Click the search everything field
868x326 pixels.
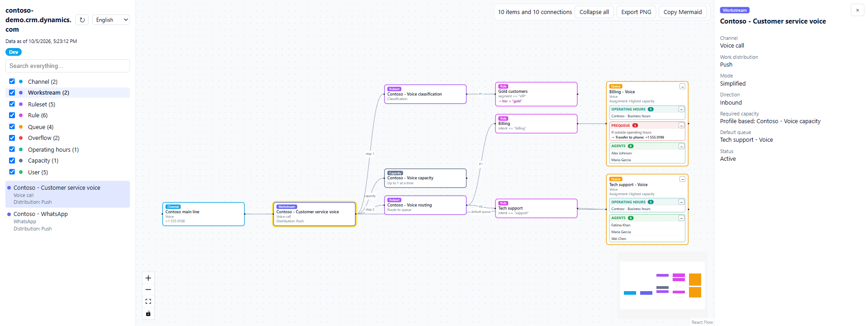[68, 66]
